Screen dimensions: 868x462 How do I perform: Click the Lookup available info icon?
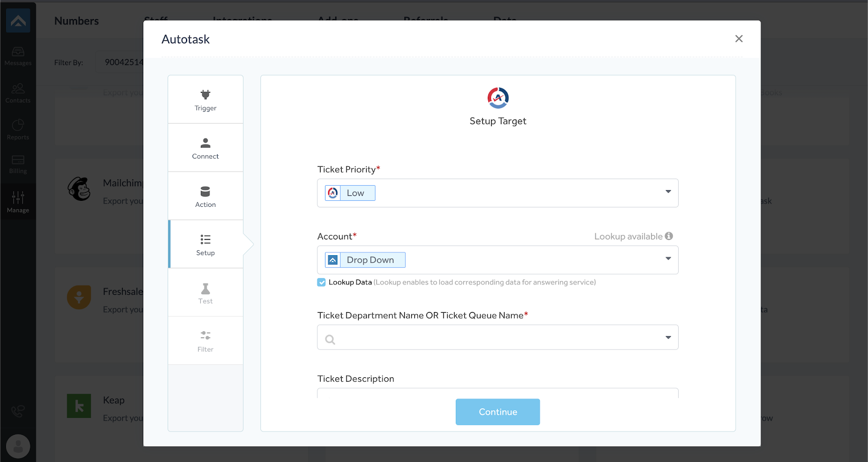[x=669, y=236]
